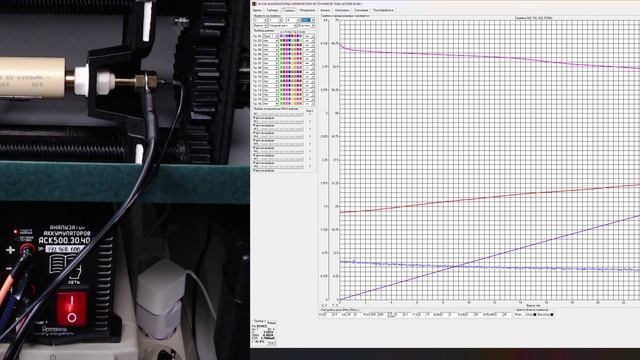Select the Прибор 1 tab in the bottom-left panel
The image size is (640, 360).
click(259, 321)
